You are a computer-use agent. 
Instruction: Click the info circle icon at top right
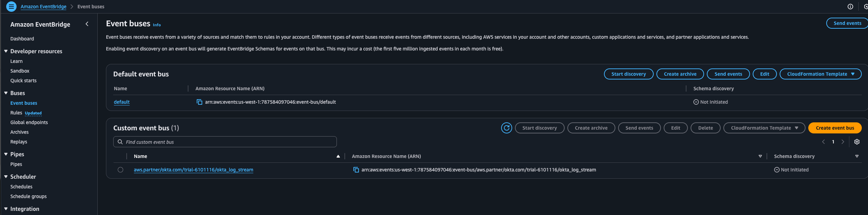click(850, 7)
